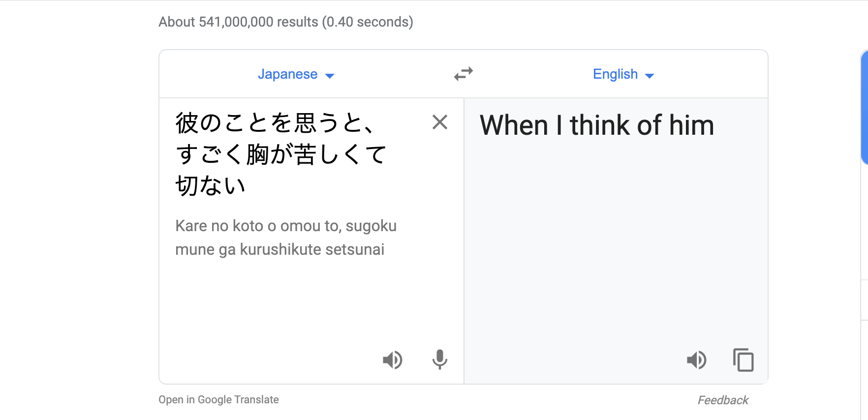Viewport: 868px width, 420px height.
Task: Open in Google Translate link
Action: click(x=218, y=399)
